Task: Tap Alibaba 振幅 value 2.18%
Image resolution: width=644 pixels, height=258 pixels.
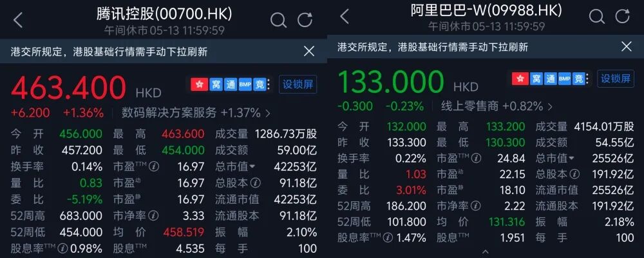Action: coord(620,222)
